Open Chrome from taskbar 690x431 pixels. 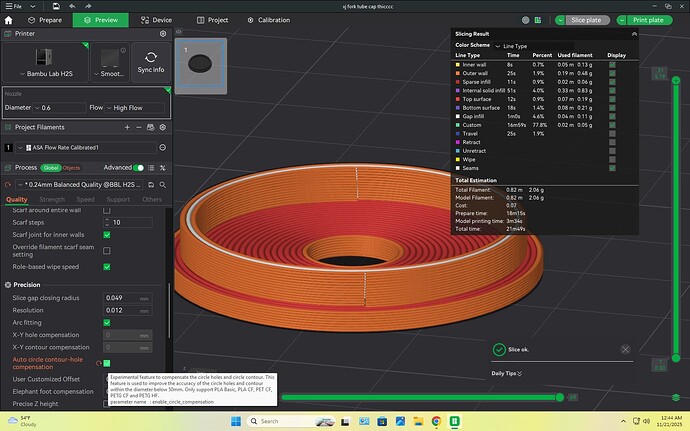[436, 421]
